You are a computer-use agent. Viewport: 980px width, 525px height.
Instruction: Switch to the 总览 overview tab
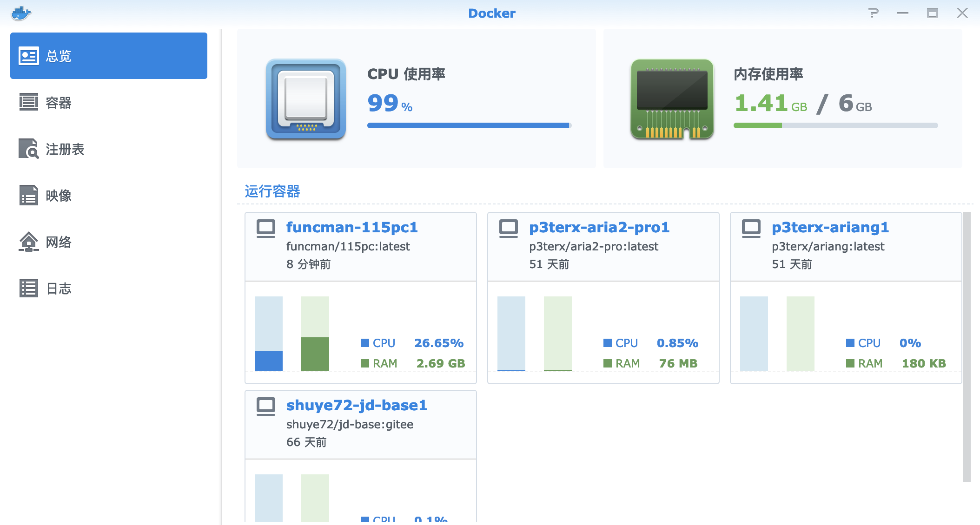click(x=109, y=56)
